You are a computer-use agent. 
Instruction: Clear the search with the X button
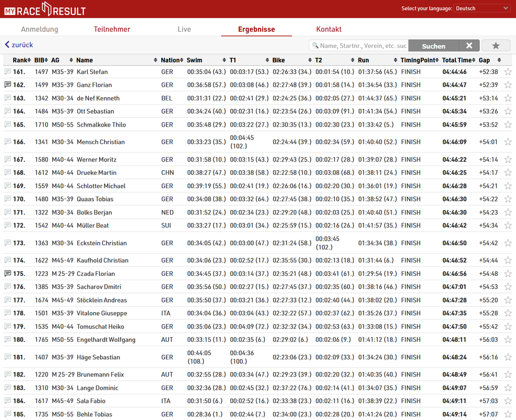pyautogui.click(x=469, y=46)
